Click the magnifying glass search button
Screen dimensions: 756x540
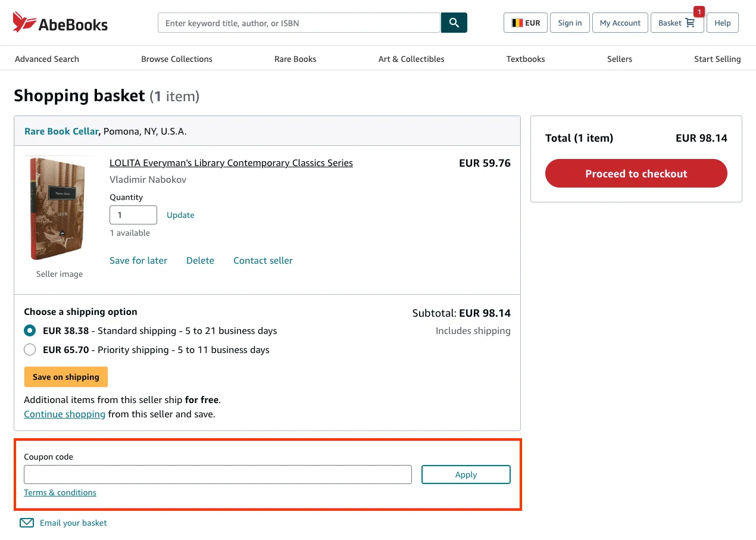pos(454,23)
